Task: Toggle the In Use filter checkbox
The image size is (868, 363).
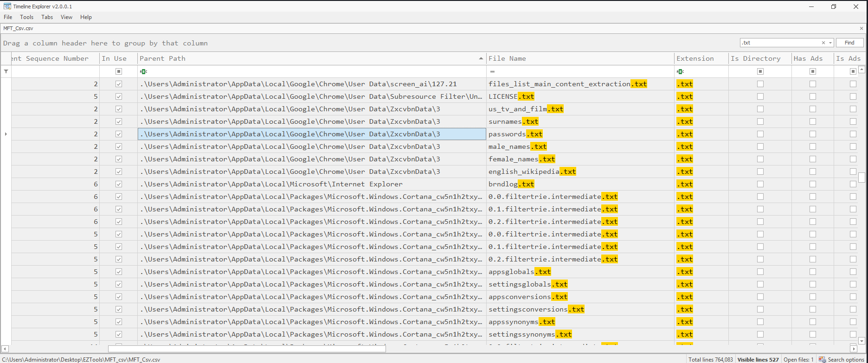Action: pyautogui.click(x=119, y=71)
